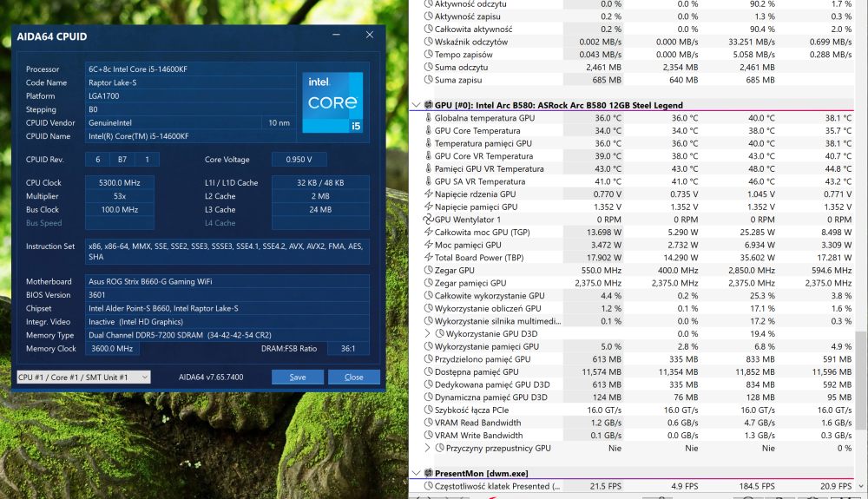Click lightning icon beside Total Board Power (TBP)
This screenshot has height=499, width=868.
428,258
